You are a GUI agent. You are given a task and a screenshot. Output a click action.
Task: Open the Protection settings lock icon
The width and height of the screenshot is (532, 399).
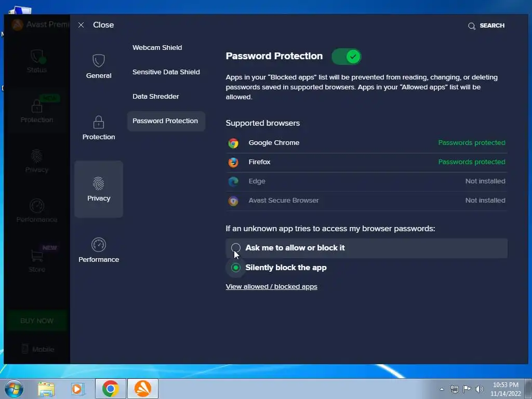click(x=98, y=122)
